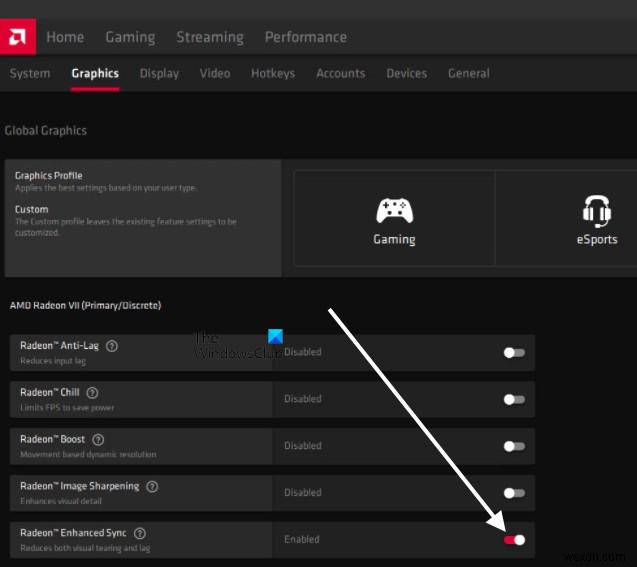Go to the Streaming section
This screenshot has height=567, width=637.
[210, 37]
